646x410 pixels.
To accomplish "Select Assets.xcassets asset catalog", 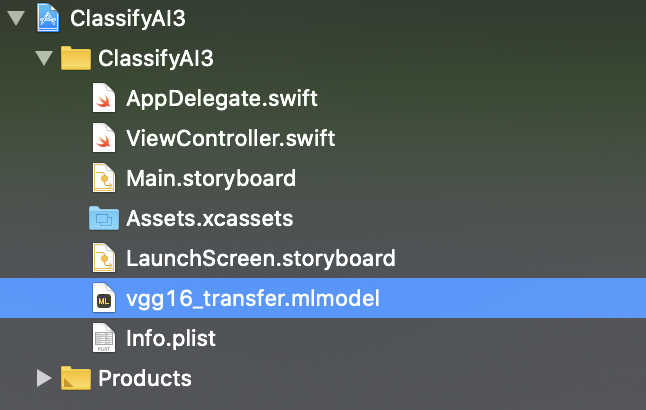I will coord(209,218).
